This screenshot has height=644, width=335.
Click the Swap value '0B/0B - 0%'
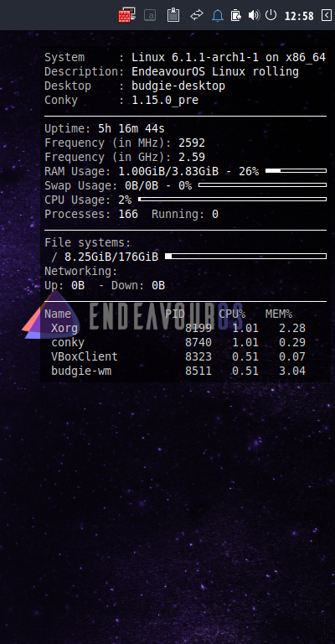tap(158, 185)
